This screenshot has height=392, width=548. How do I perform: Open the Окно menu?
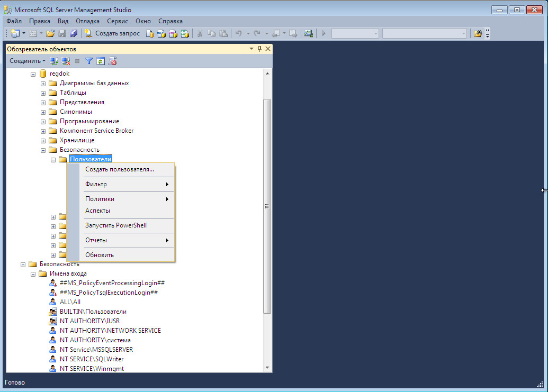[143, 21]
